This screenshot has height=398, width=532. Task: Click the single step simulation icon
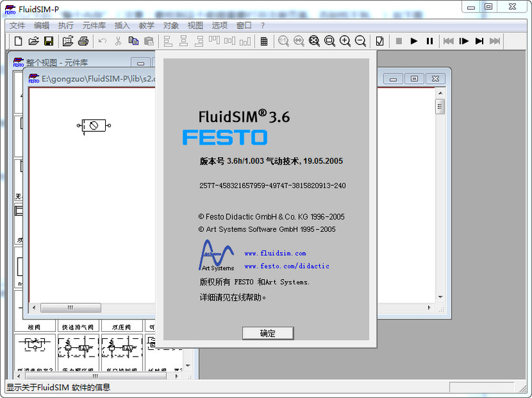[464, 42]
